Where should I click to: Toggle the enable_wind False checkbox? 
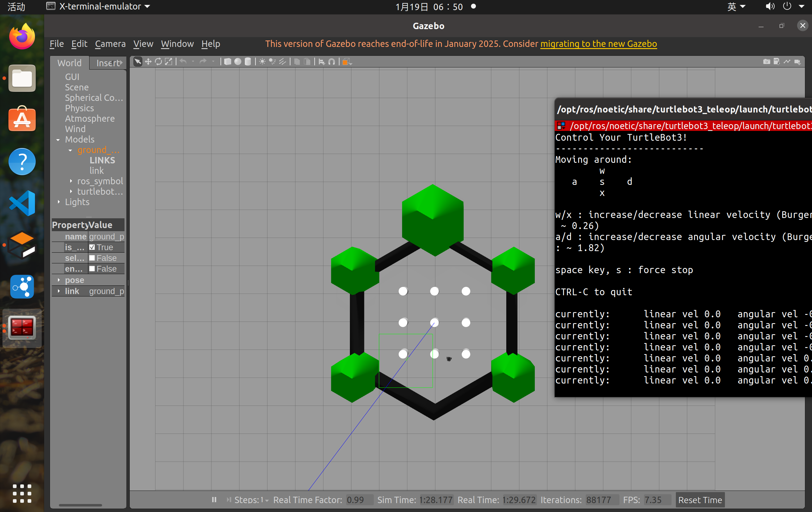click(92, 269)
